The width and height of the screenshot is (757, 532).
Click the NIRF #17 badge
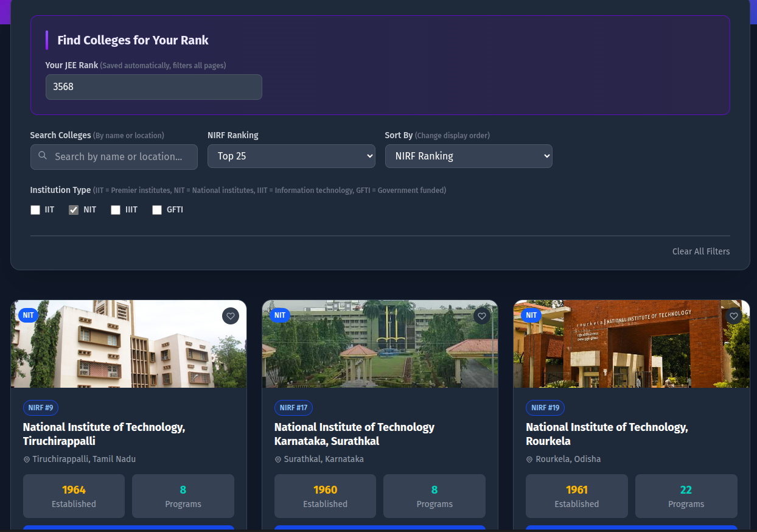pyautogui.click(x=294, y=408)
